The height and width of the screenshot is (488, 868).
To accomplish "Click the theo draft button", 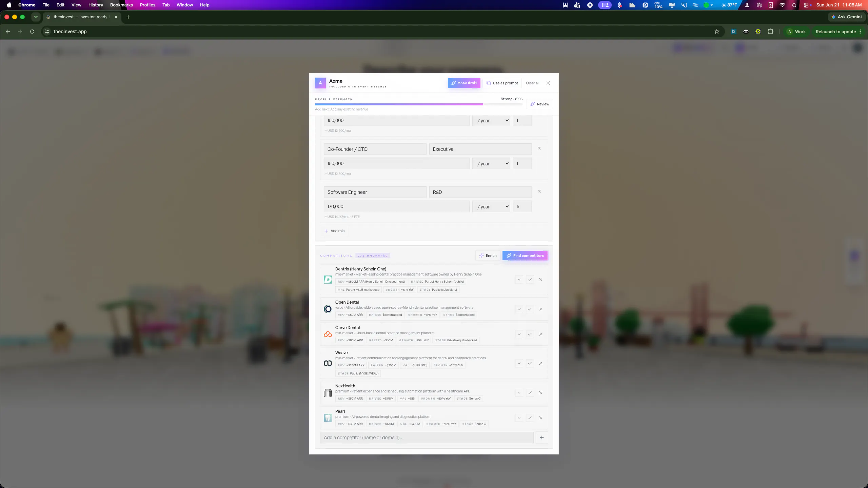I will (464, 83).
